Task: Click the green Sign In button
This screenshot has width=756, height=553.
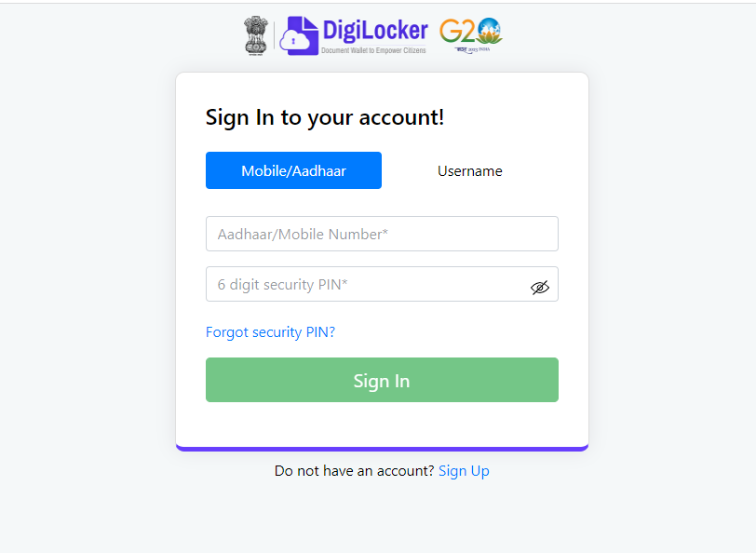Action: pyautogui.click(x=382, y=380)
